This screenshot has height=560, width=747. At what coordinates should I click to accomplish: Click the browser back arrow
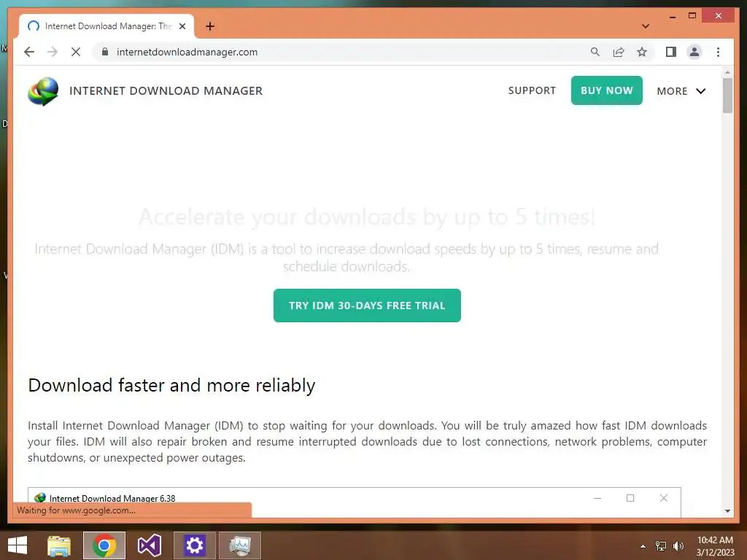pyautogui.click(x=29, y=52)
